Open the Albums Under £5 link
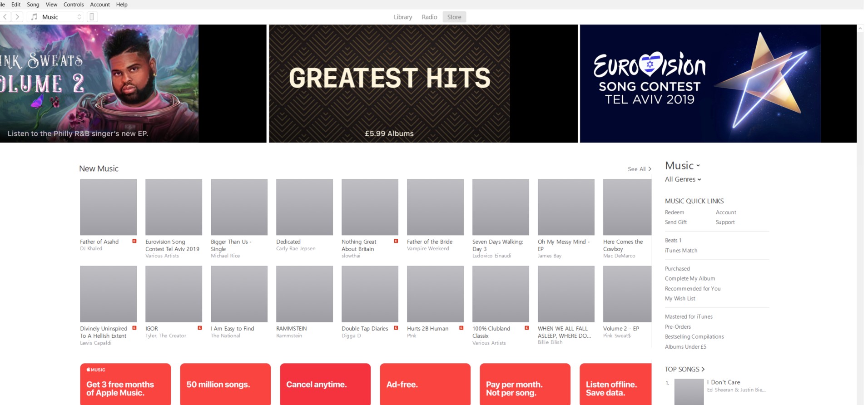 coord(685,347)
